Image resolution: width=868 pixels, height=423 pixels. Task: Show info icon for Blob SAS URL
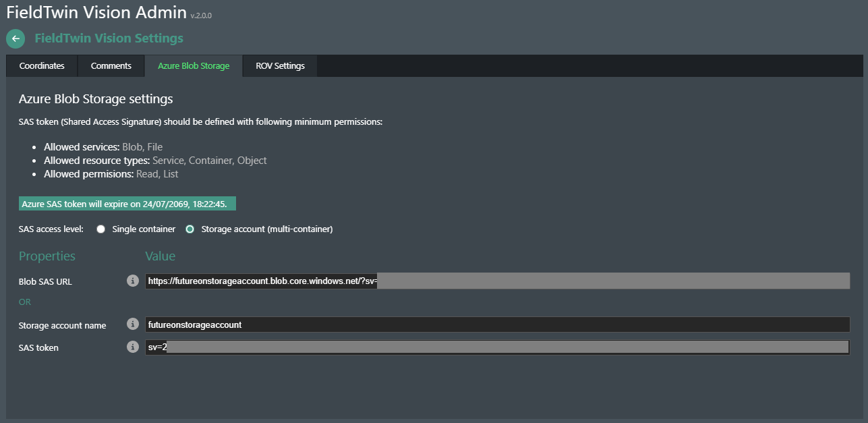point(133,281)
